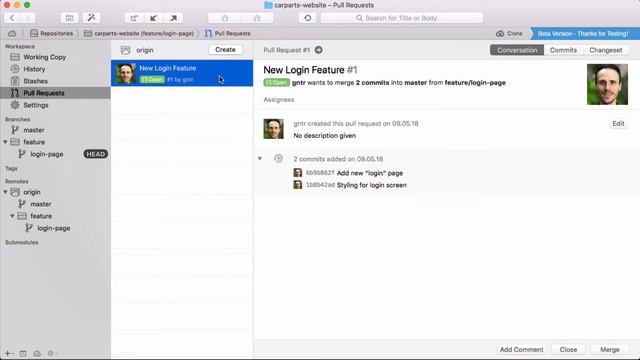Click the avatar next to commit 1b8b42ad
Image resolution: width=640 pixels, height=360 pixels.
tap(298, 184)
